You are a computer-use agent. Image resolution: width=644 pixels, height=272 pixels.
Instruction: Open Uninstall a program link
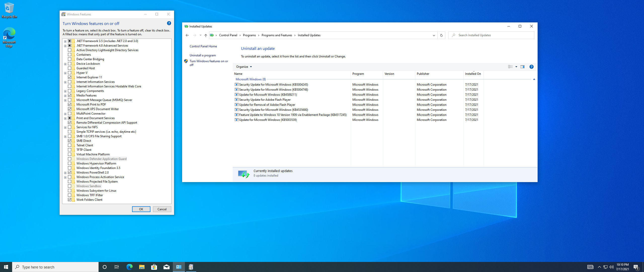click(203, 55)
